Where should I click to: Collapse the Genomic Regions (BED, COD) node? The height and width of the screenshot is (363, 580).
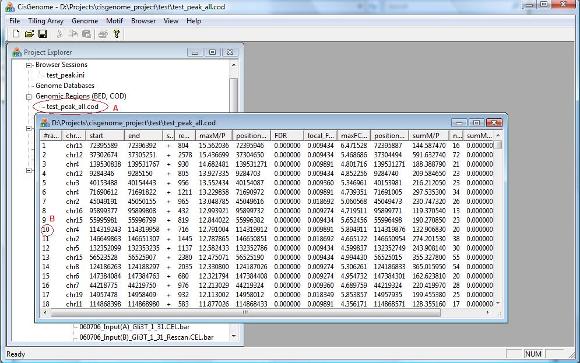29,97
